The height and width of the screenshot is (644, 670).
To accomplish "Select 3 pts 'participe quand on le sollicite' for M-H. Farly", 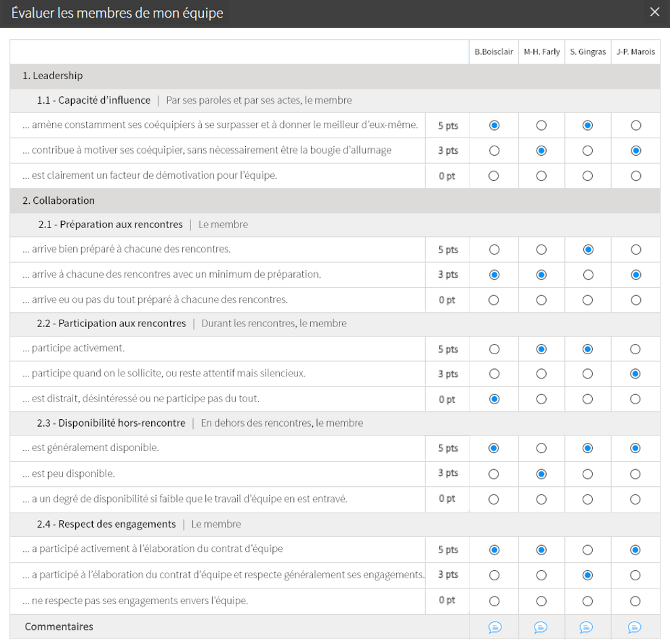I will point(541,374).
